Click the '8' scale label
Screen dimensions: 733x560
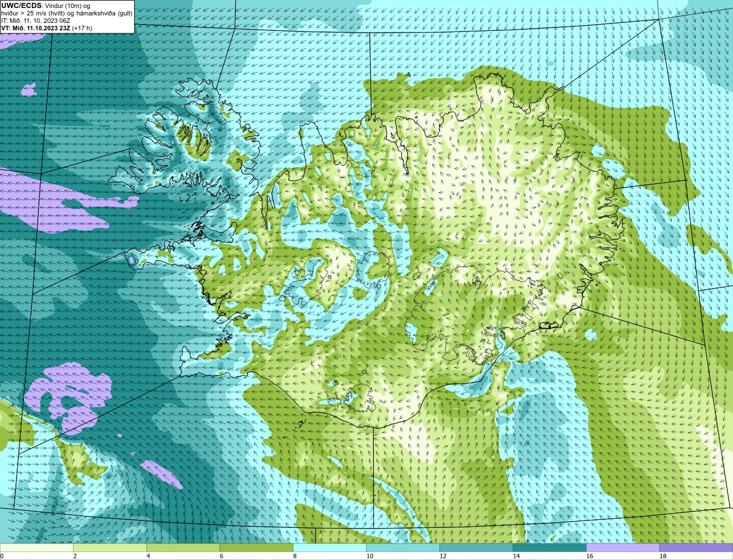295,556
